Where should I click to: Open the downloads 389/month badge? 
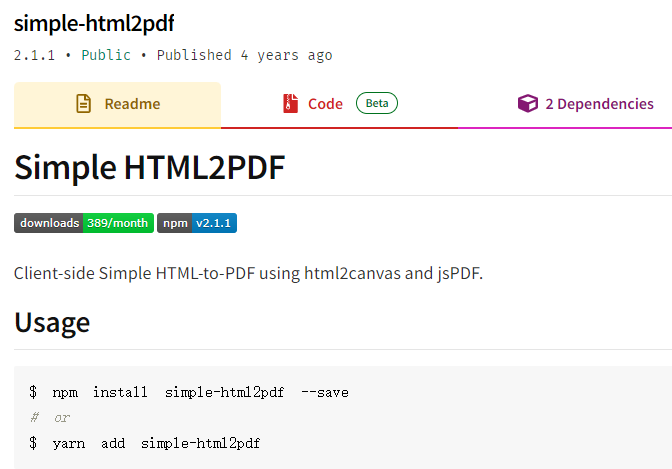tap(84, 223)
